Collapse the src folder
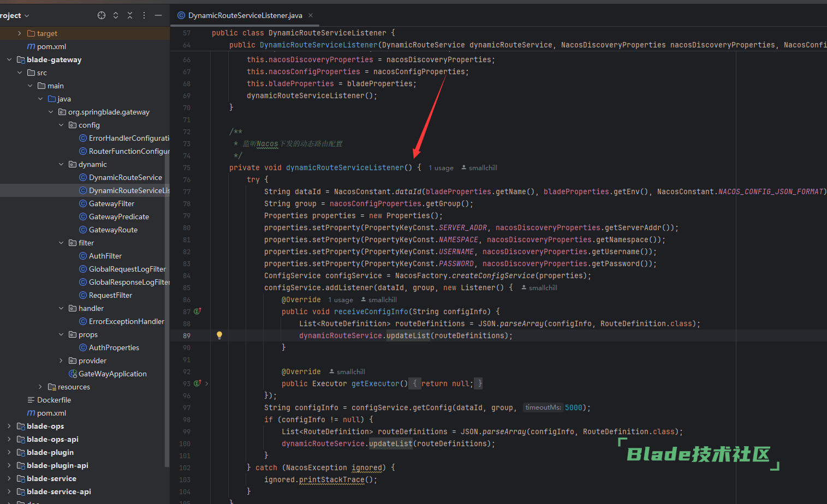Image resolution: width=827 pixels, height=504 pixels. (20, 73)
